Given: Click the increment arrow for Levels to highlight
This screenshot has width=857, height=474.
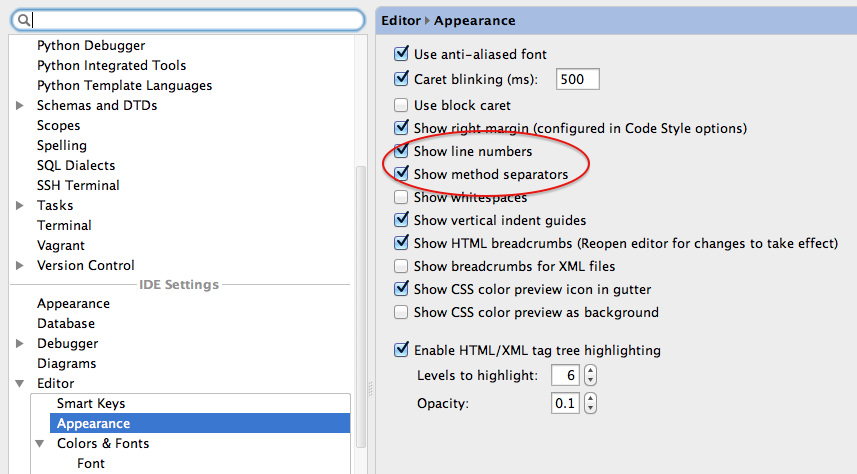Looking at the screenshot, I should (x=590, y=371).
